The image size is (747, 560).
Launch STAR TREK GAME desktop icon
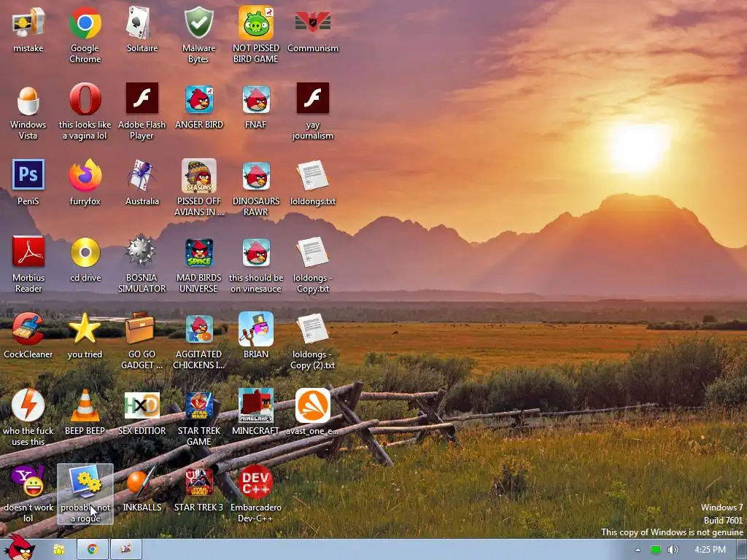tap(198, 405)
